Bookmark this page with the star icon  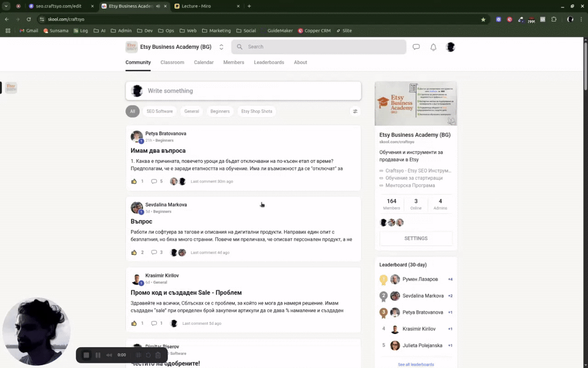pyautogui.click(x=483, y=19)
